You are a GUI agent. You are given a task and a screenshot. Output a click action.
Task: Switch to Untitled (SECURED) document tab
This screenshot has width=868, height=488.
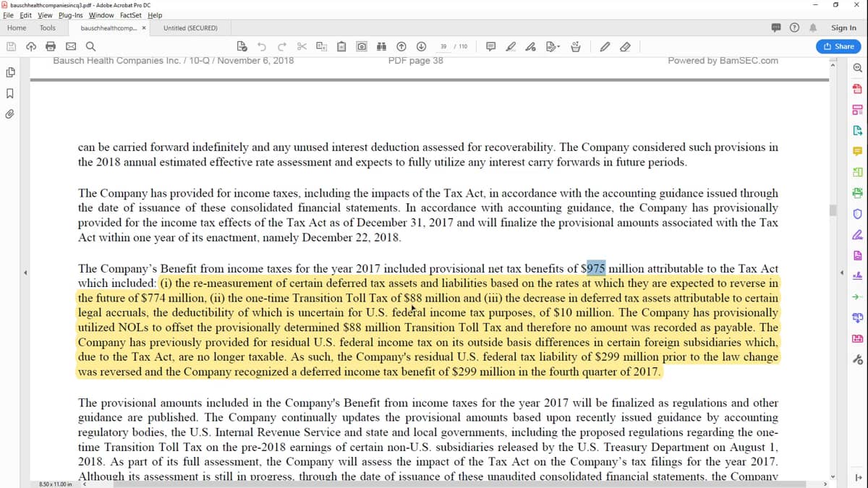click(190, 28)
